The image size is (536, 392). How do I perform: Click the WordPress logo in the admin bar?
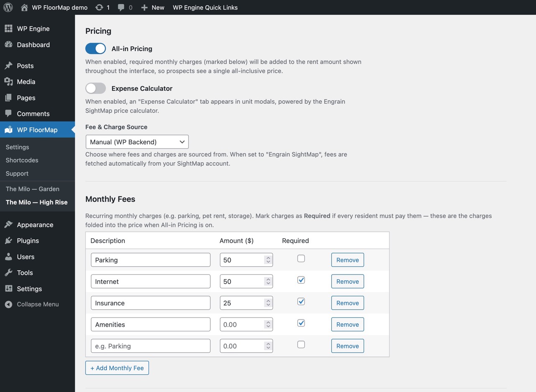pos(8,7)
